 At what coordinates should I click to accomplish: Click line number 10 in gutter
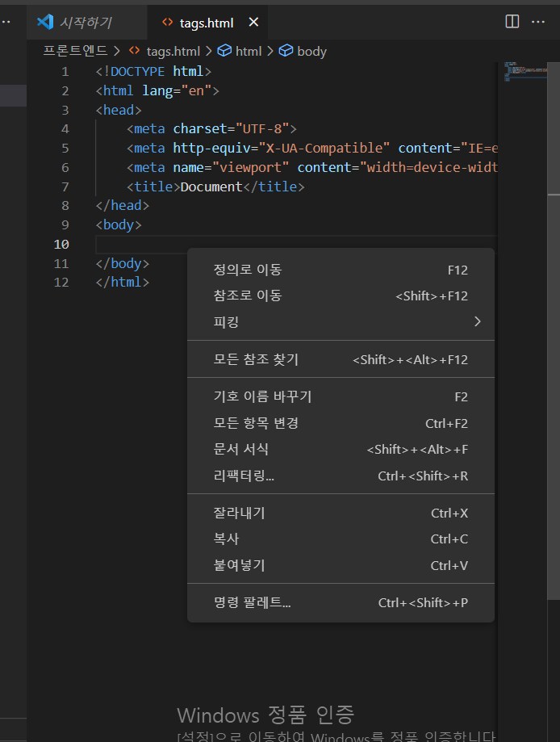pos(61,244)
